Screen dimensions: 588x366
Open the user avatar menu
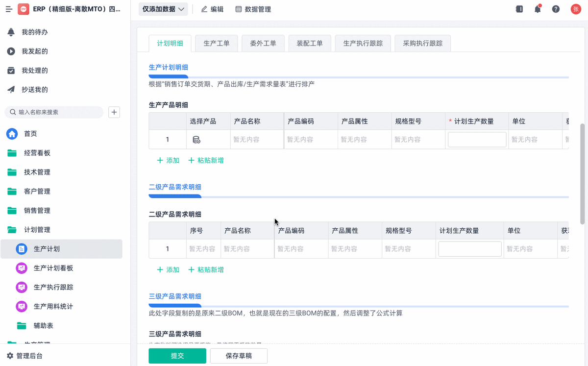pyautogui.click(x=575, y=9)
